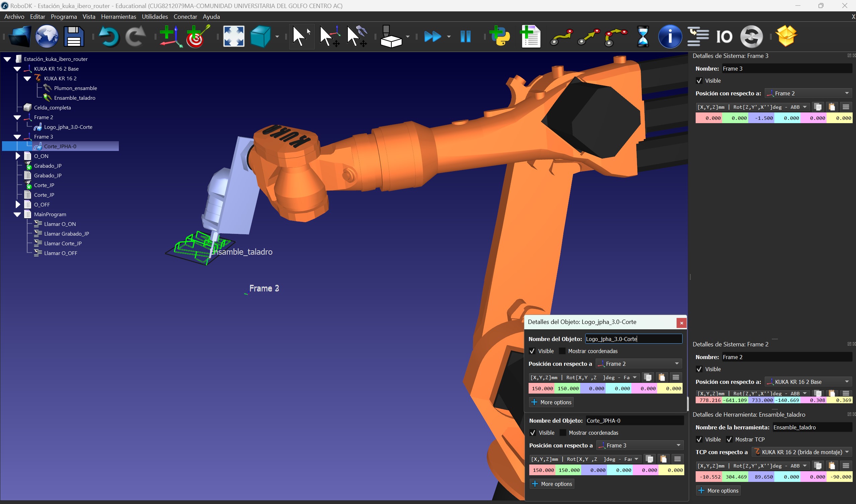Paste position values in Frame 3 panel
856x504 pixels.
click(x=832, y=107)
